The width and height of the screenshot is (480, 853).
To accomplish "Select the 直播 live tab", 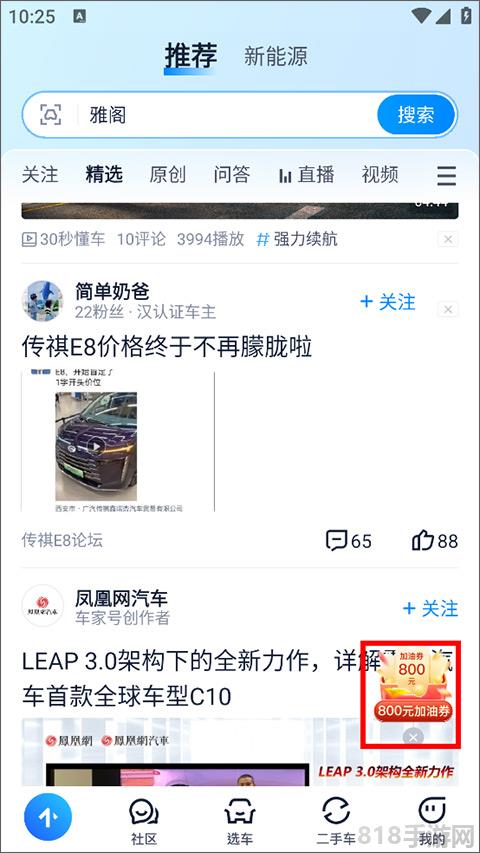I will tap(306, 175).
